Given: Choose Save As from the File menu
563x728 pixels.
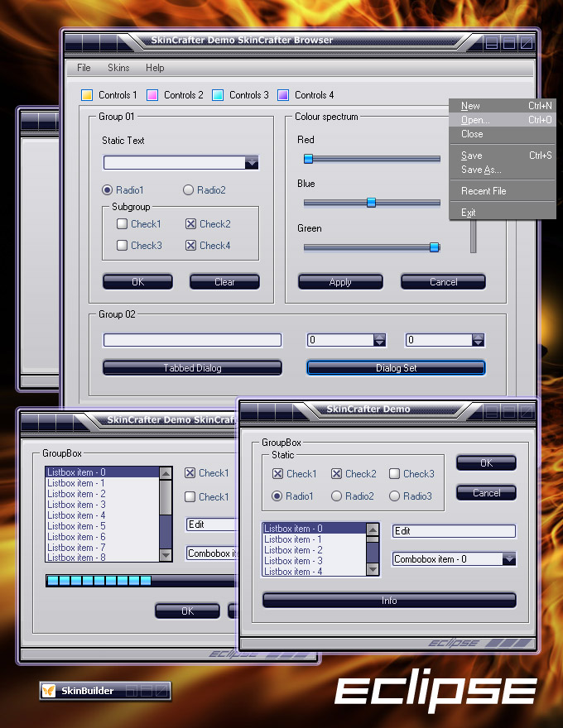Looking at the screenshot, I should (481, 170).
